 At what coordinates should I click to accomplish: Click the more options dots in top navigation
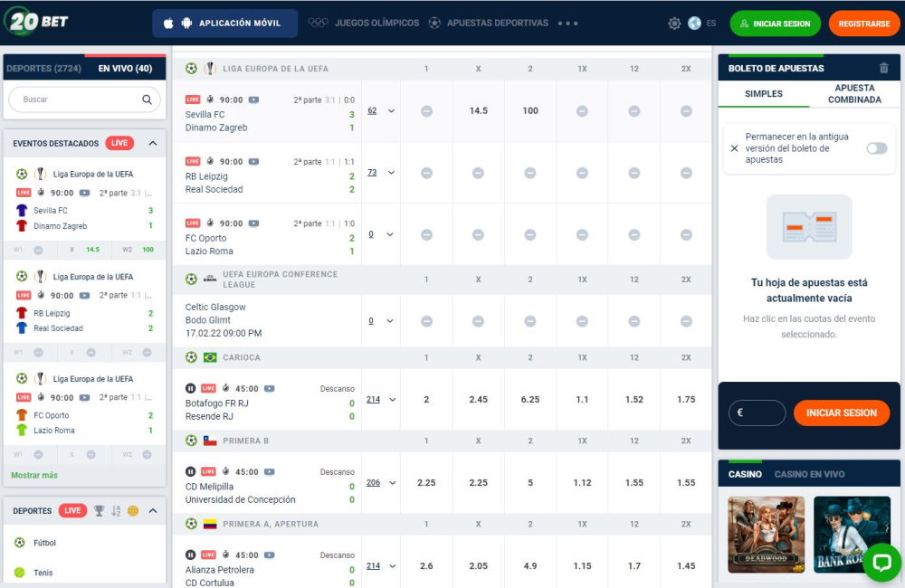568,24
